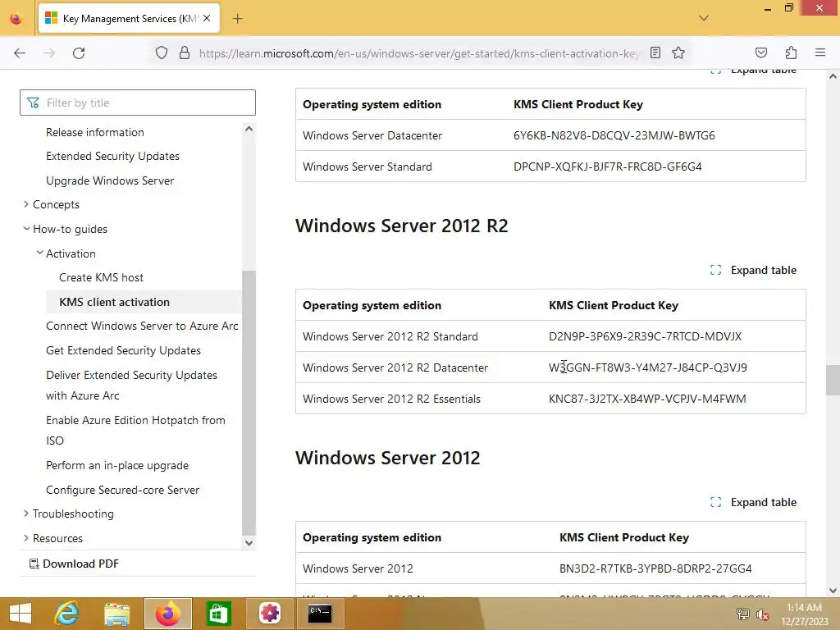Click the muted volume tray icon
Image resolution: width=840 pixels, height=630 pixels.
[763, 614]
